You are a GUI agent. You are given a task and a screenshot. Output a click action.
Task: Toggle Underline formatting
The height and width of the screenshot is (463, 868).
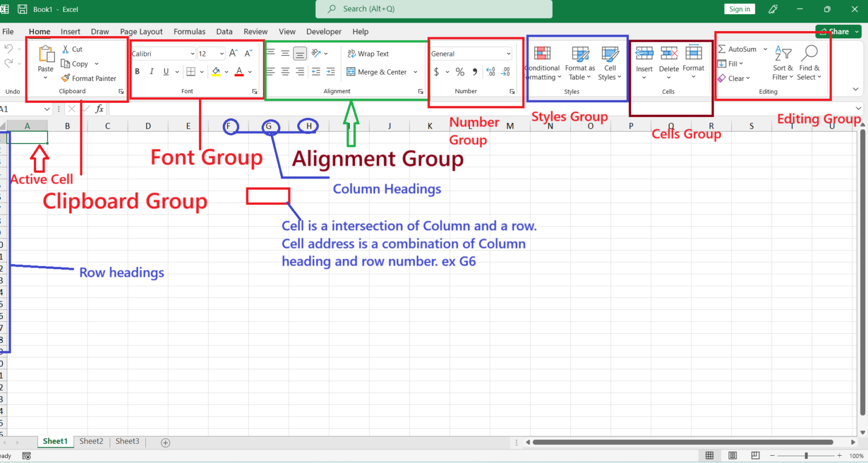(166, 72)
